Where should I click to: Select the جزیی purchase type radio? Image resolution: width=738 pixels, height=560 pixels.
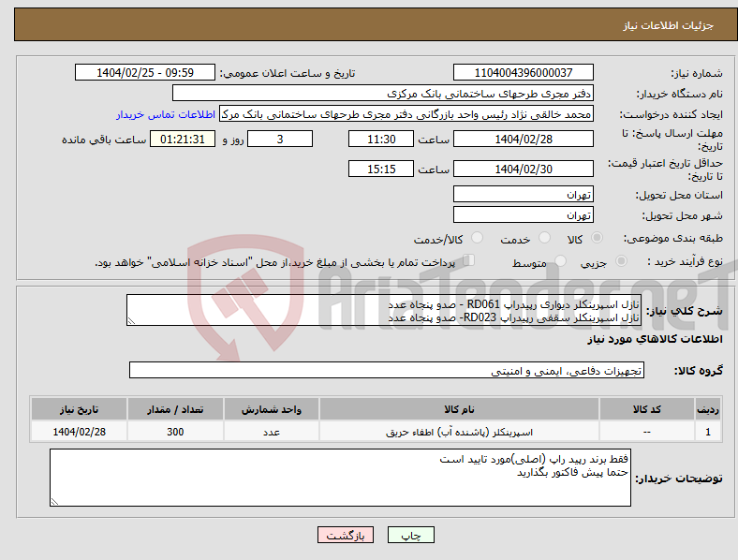pos(621,261)
